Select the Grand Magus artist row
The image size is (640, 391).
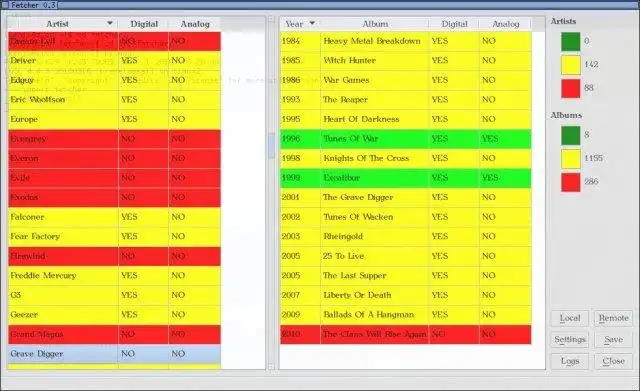114,334
